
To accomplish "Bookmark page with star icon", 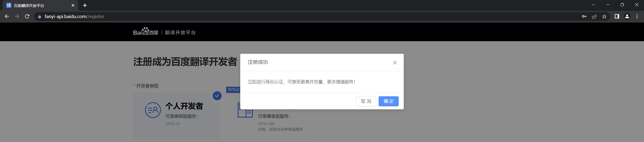I will point(604,17).
